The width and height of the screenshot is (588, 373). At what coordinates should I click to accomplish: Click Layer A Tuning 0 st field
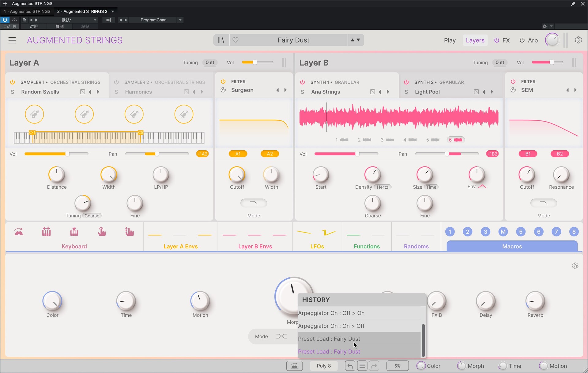point(210,62)
